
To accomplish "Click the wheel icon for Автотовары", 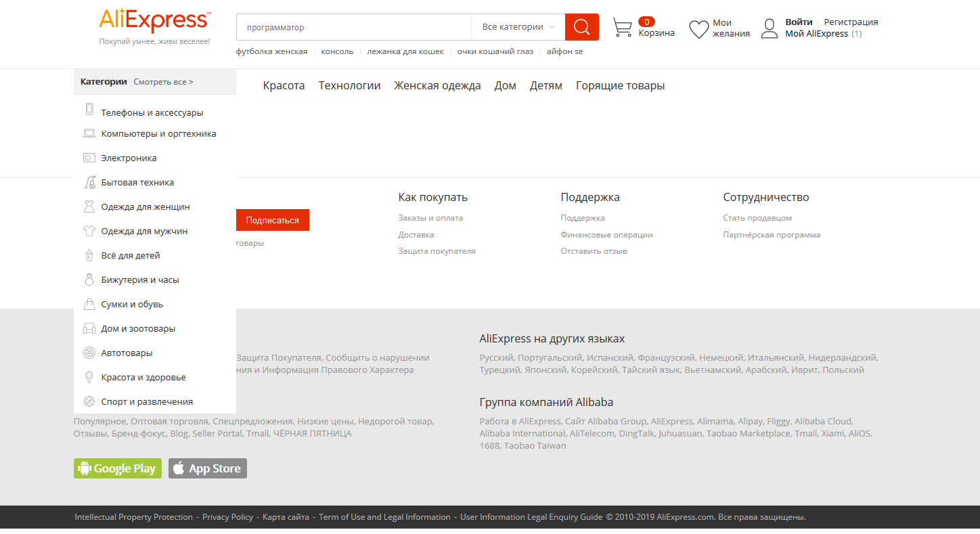I will tap(89, 353).
